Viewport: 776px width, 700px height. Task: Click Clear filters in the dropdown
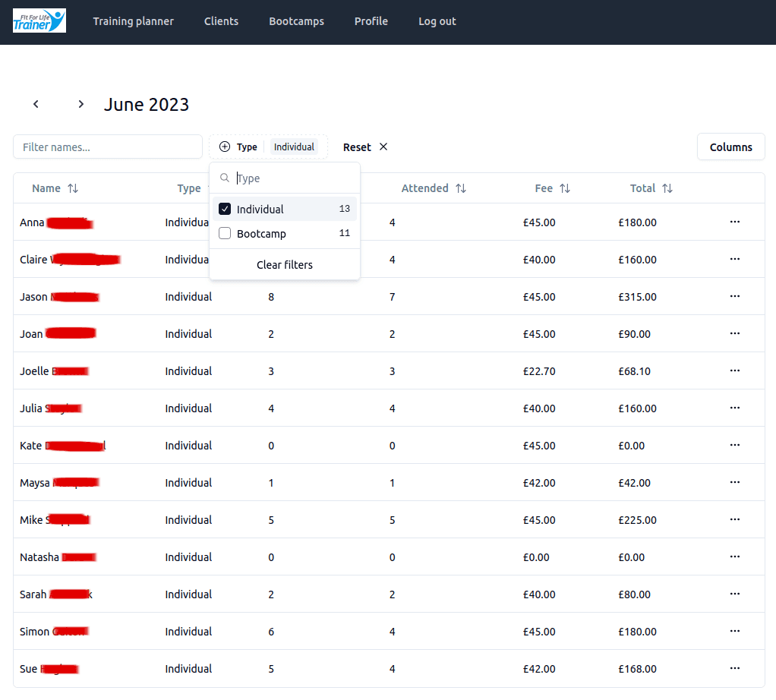[x=285, y=265]
